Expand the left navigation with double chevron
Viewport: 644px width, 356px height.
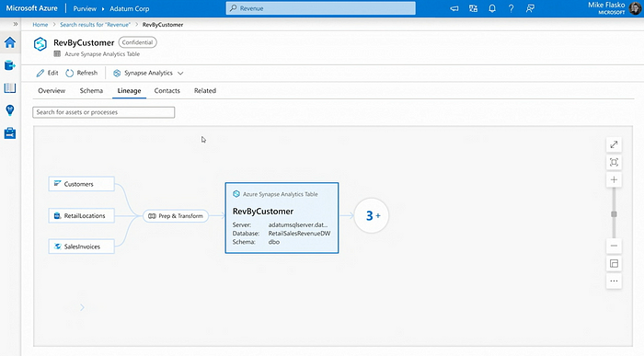click(x=16, y=24)
